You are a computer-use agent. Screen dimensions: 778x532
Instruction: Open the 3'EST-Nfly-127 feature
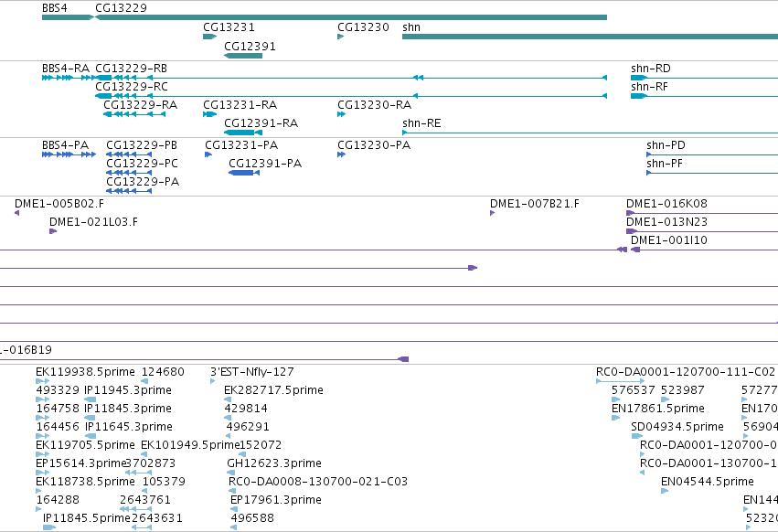[x=213, y=381]
